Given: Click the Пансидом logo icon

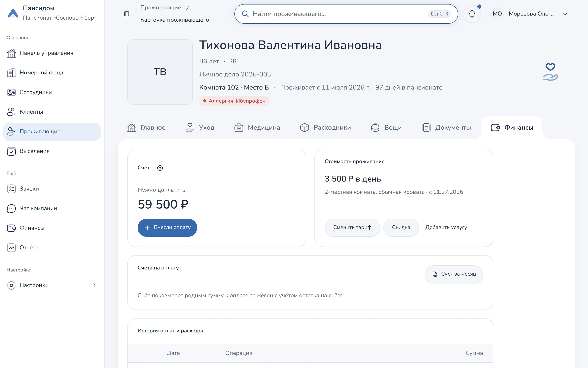Looking at the screenshot, I should point(13,13).
